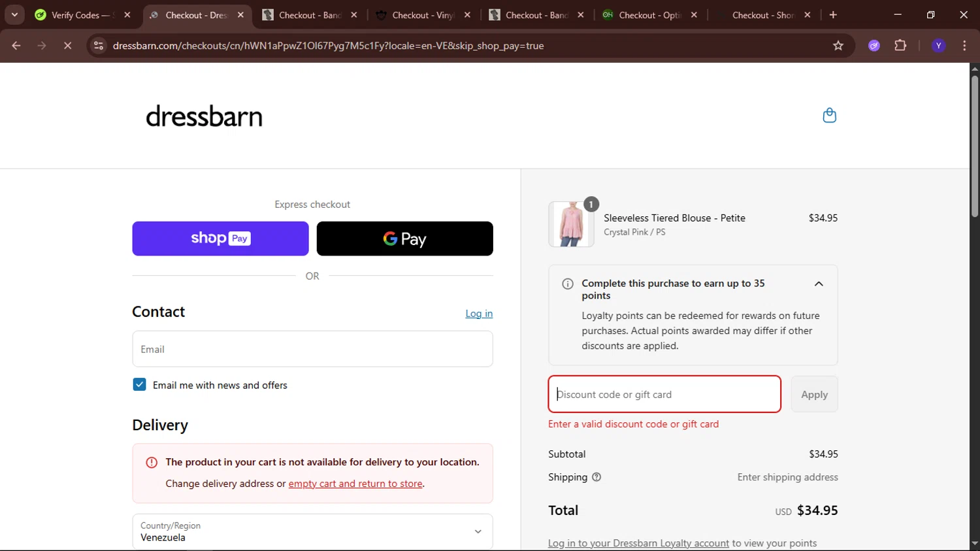Pay with Shop Pay button
Screen dimensions: 980x551
point(220,239)
